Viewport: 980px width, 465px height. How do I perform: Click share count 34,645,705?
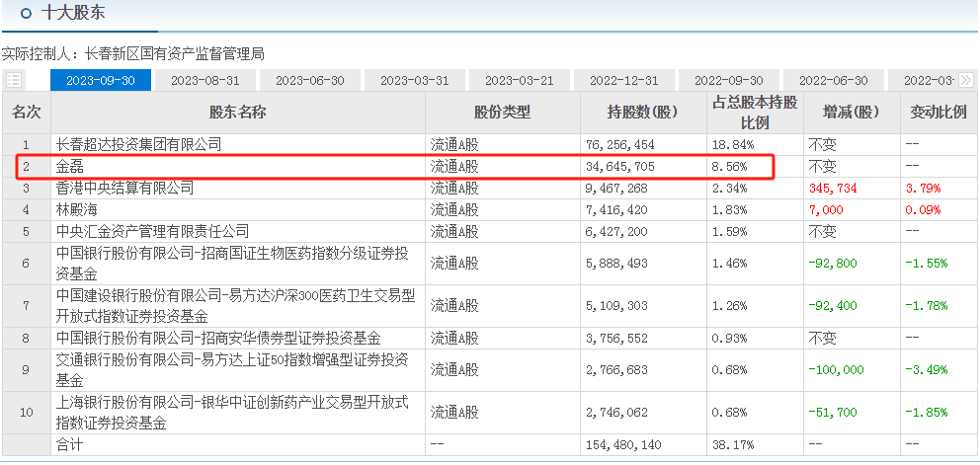[620, 167]
